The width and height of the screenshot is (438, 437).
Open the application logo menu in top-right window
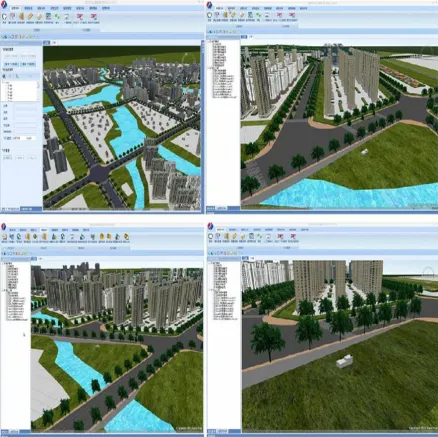point(209,5)
